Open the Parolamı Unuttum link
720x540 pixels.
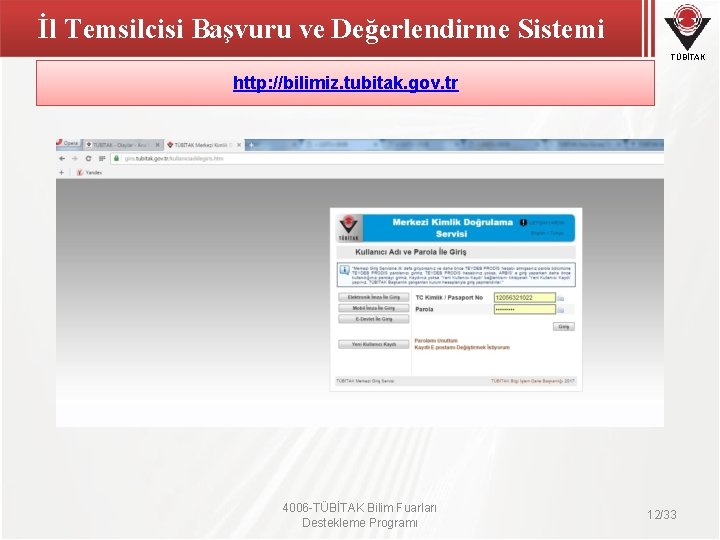tap(436, 341)
